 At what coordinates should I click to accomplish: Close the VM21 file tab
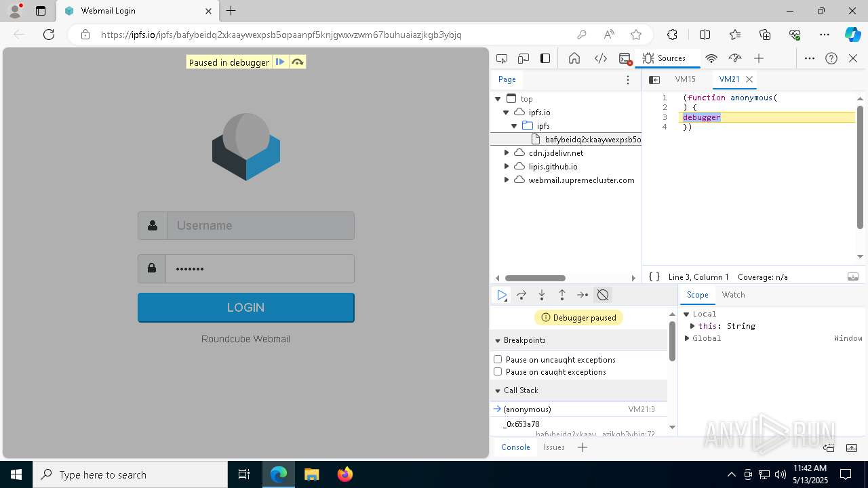coord(749,79)
